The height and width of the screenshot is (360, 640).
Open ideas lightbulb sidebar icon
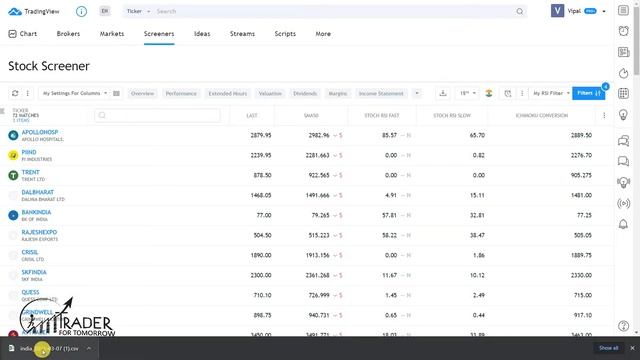pos(623,115)
